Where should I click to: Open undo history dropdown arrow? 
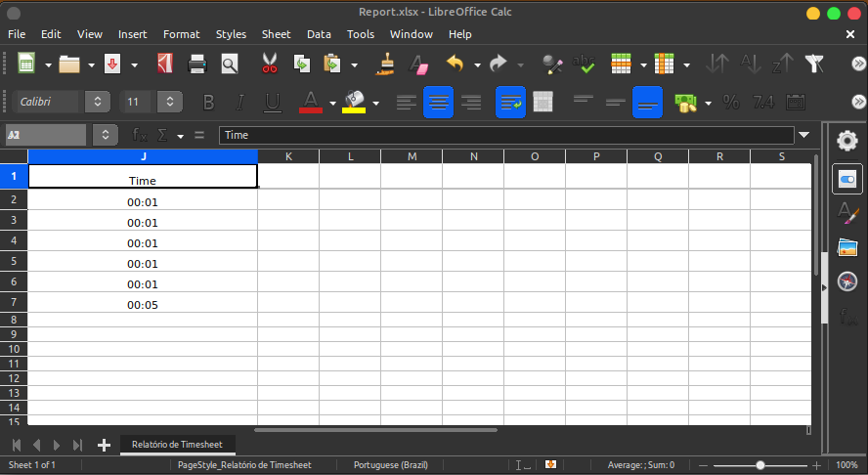pyautogui.click(x=477, y=65)
